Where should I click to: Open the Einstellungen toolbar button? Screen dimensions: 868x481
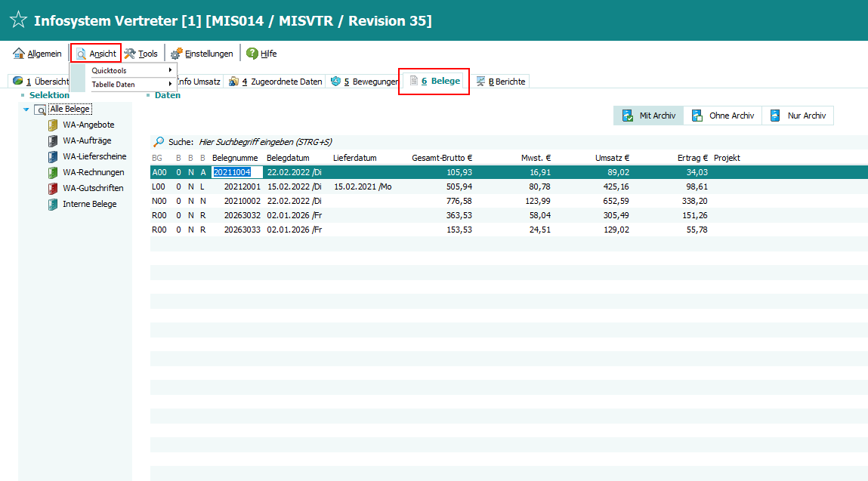[202, 54]
